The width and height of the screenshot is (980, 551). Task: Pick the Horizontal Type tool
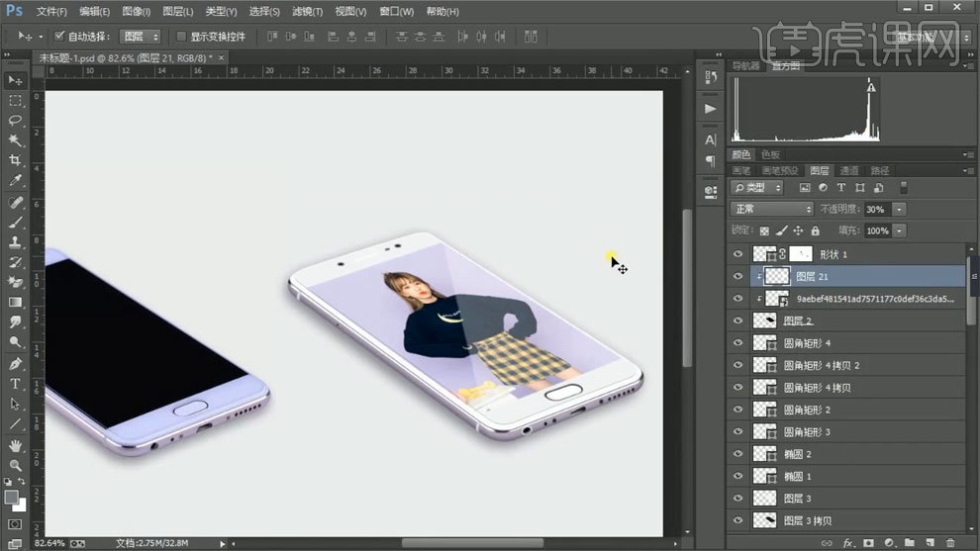click(15, 384)
